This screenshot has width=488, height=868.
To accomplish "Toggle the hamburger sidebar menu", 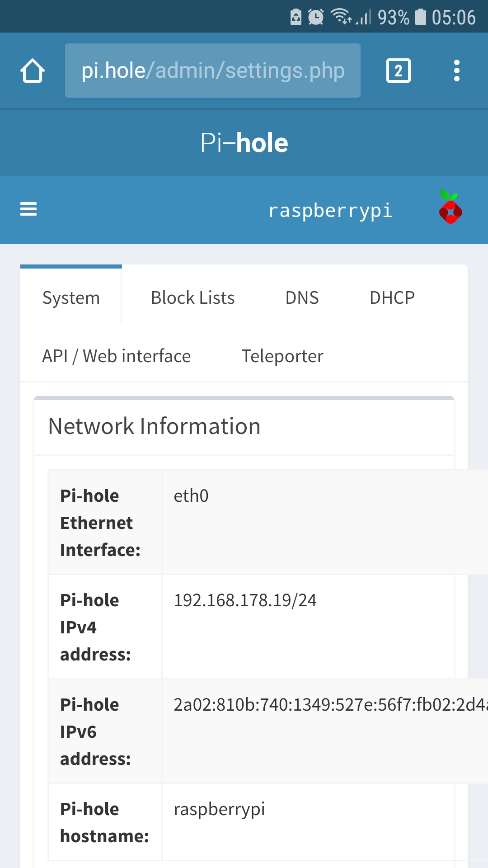I will [28, 209].
